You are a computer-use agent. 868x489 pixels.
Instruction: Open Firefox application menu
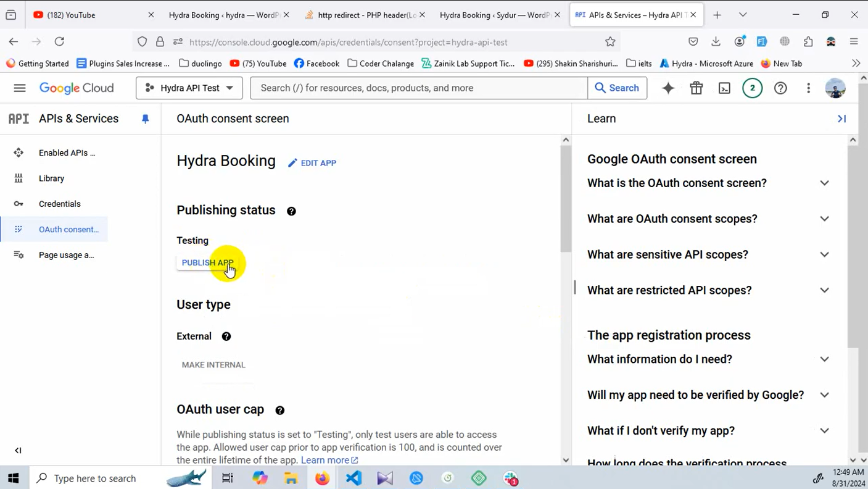[x=854, y=41]
